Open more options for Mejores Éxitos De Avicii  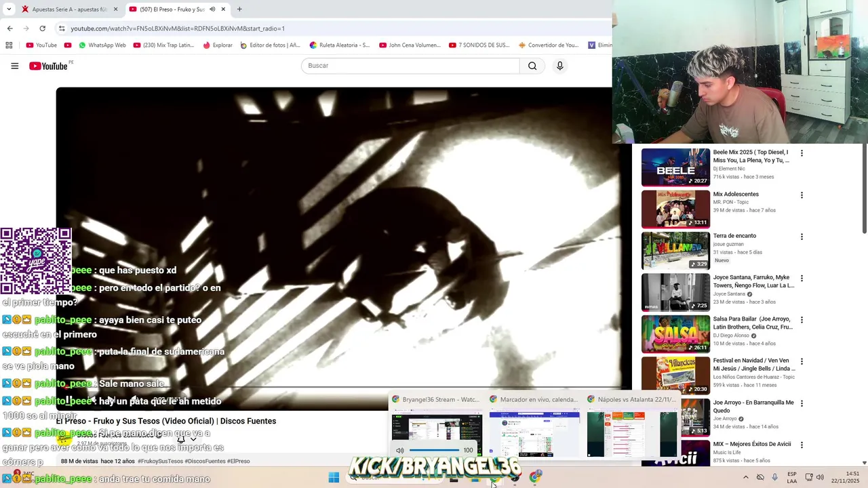coord(802,445)
